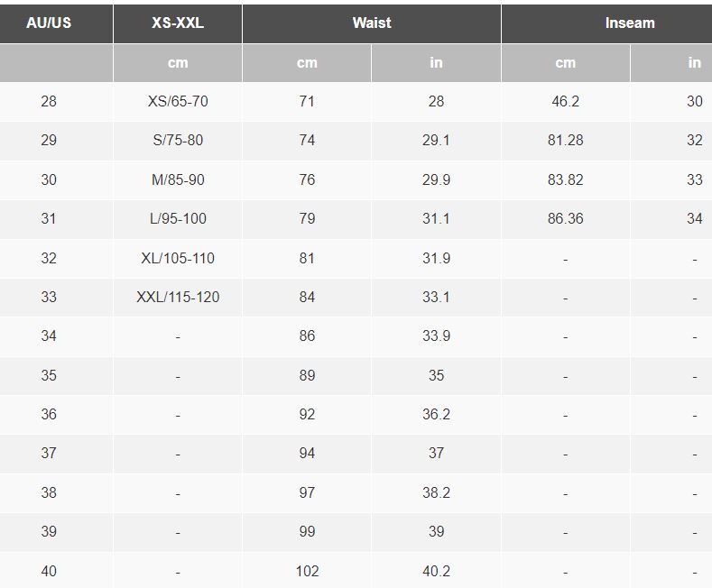Image resolution: width=712 pixels, height=588 pixels.
Task: Click the 83.82 inseam value
Action: click(x=565, y=179)
